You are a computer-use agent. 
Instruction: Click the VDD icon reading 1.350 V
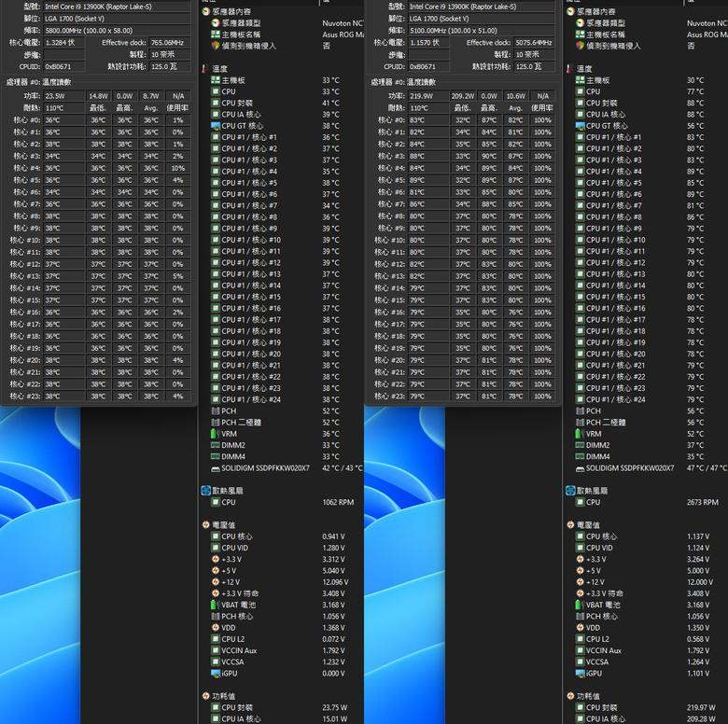[x=580, y=628]
